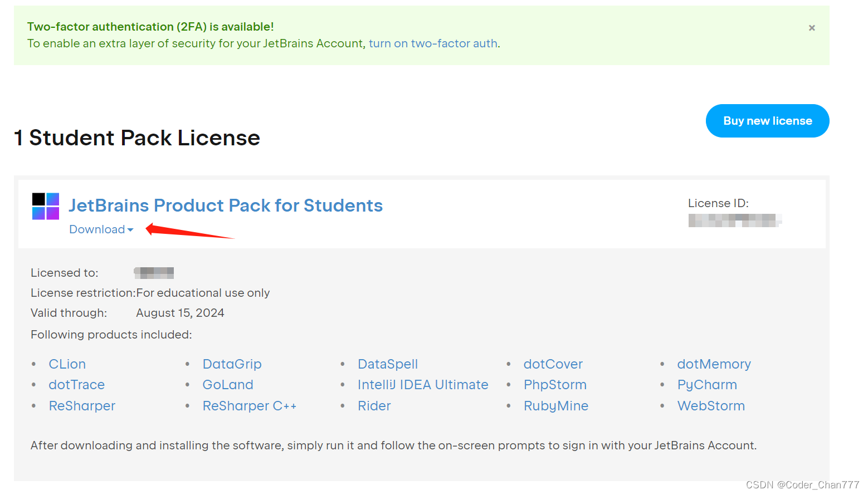This screenshot has height=495, width=868.
Task: Click the 'Valid through:' label
Action: (69, 313)
